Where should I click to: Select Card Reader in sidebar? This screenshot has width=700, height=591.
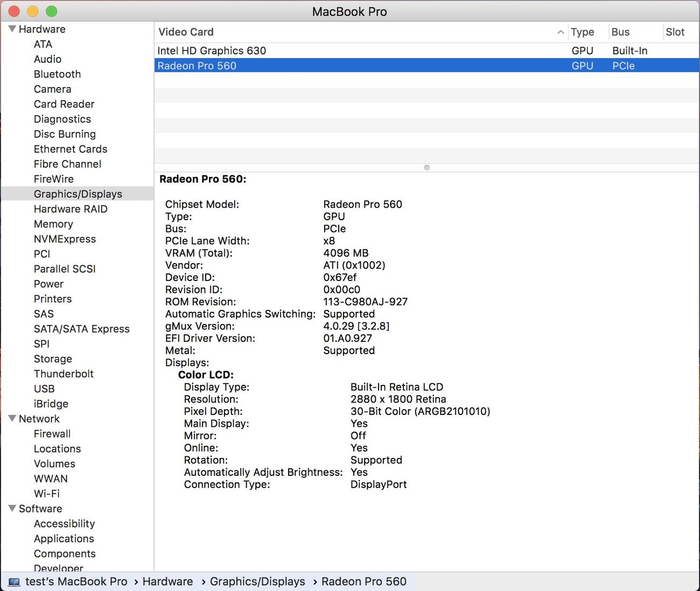pos(64,104)
